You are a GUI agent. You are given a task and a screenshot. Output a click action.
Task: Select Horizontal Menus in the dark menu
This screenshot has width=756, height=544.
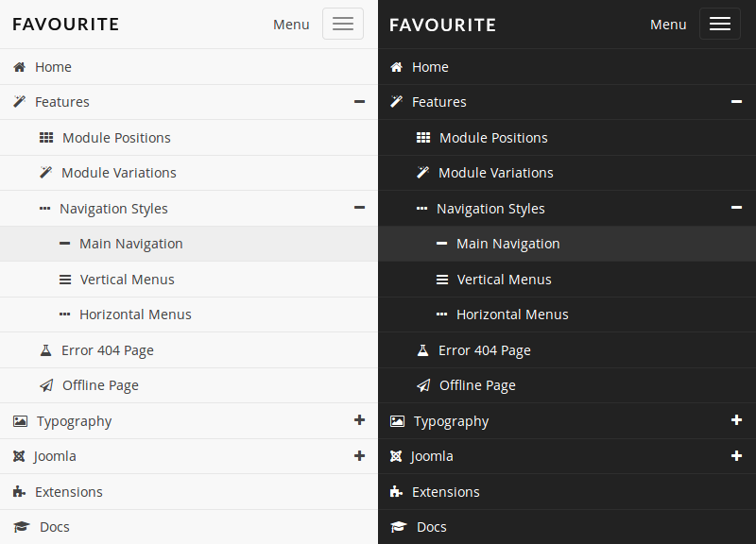513,314
